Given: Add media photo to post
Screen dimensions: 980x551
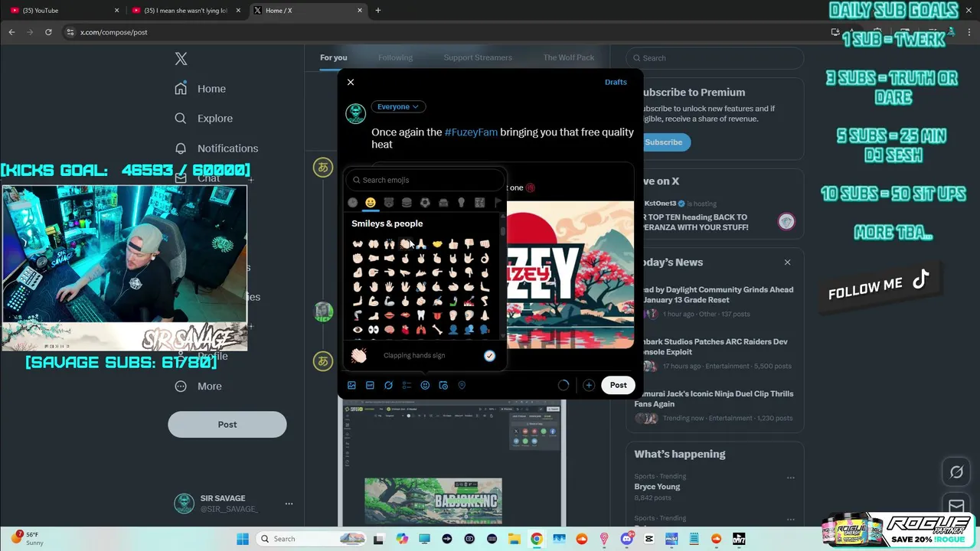Looking at the screenshot, I should coord(351,386).
